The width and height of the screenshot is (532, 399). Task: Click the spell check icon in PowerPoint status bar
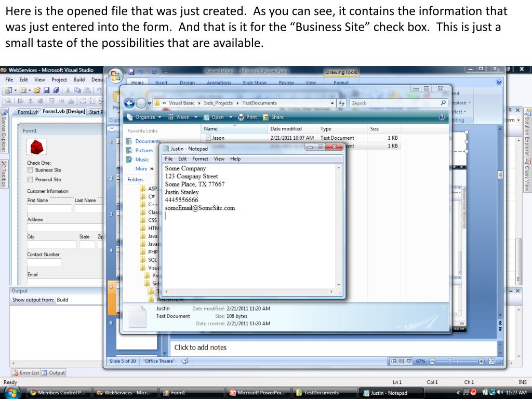(x=185, y=362)
